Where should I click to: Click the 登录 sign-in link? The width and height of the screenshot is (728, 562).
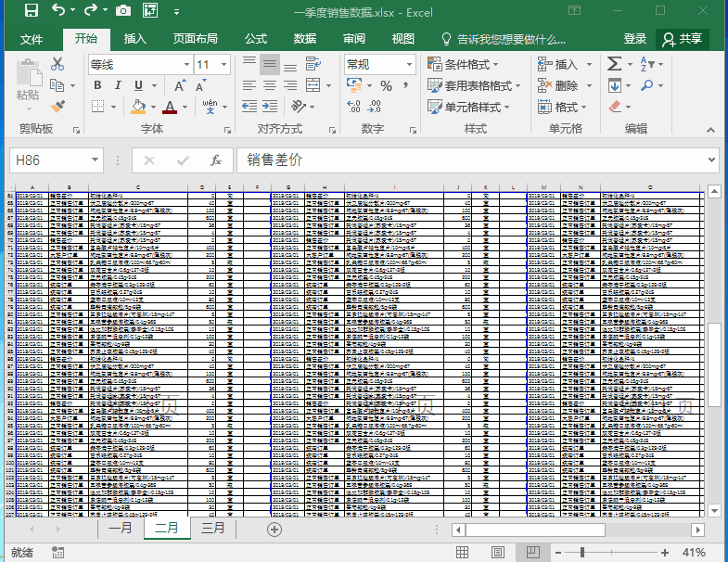pos(635,39)
